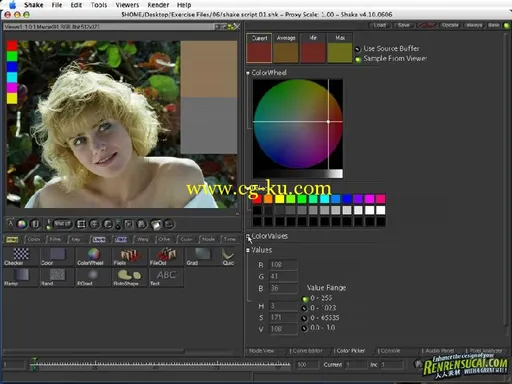This screenshot has height=384, width=512.
Task: Expand the ColorValues section
Action: pos(248,236)
